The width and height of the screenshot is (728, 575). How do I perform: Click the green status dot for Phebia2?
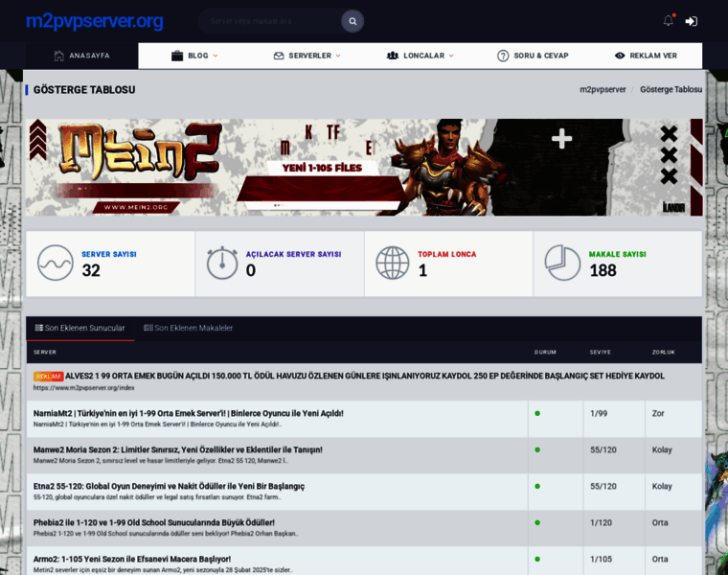(x=537, y=522)
